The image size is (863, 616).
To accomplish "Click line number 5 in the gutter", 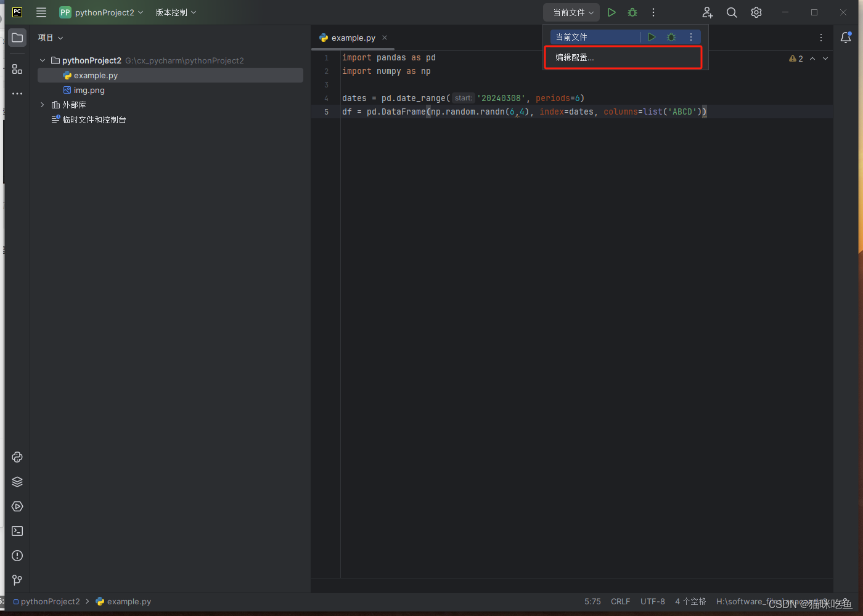I will pos(326,111).
